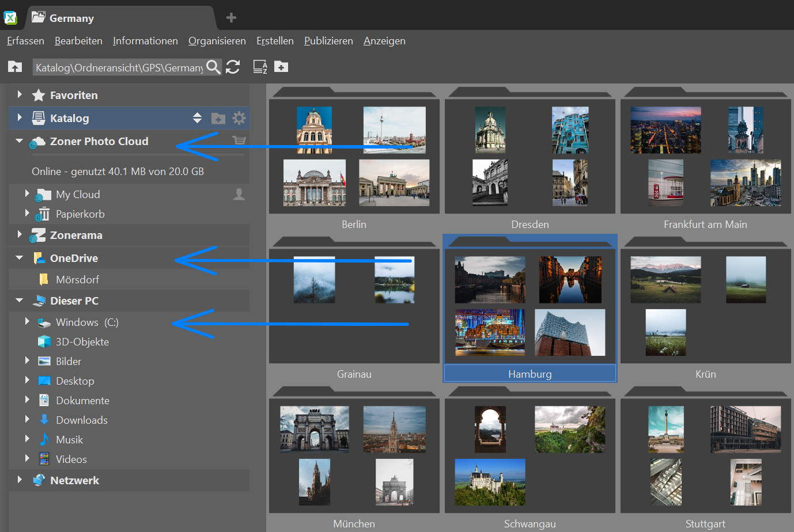Click the folder-up navigation icon
This screenshot has height=532, width=794.
click(x=15, y=67)
